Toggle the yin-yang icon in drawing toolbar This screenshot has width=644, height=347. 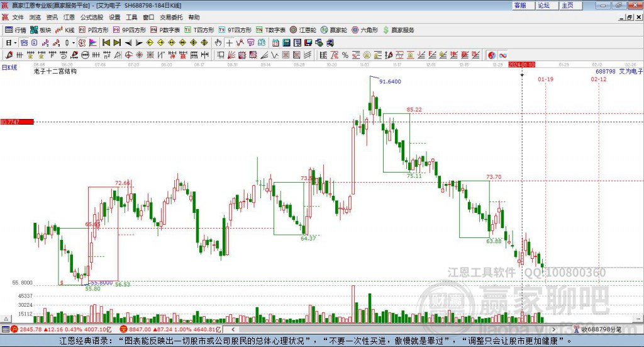coord(492,55)
